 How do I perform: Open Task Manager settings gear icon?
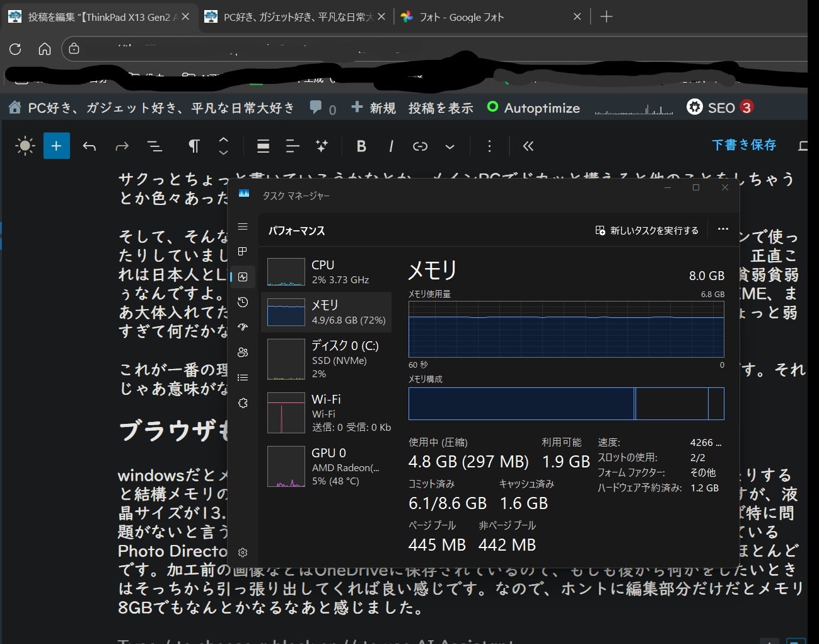coord(243,553)
